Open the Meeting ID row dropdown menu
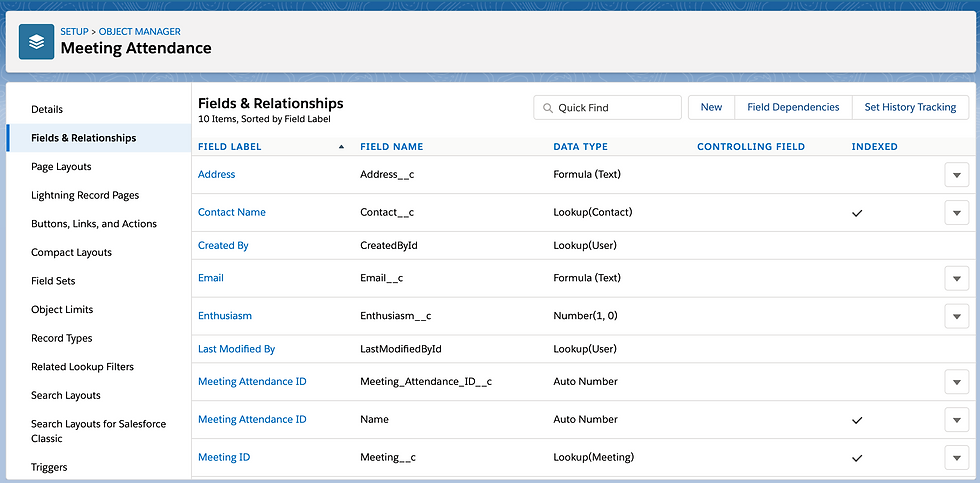Viewport: 980px width, 483px height. [956, 457]
